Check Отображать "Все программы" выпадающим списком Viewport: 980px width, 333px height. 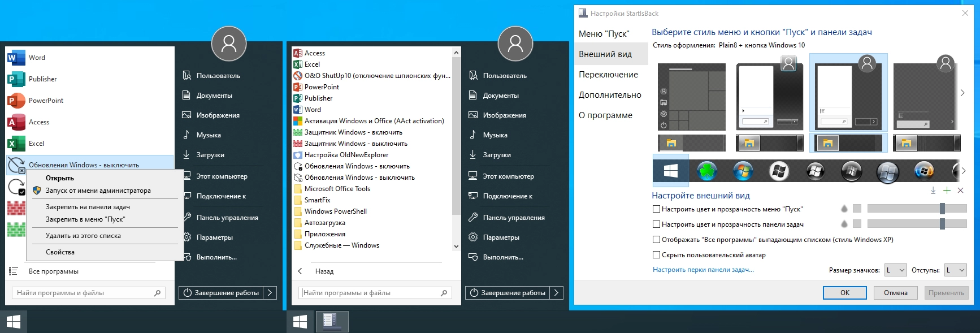[656, 240]
